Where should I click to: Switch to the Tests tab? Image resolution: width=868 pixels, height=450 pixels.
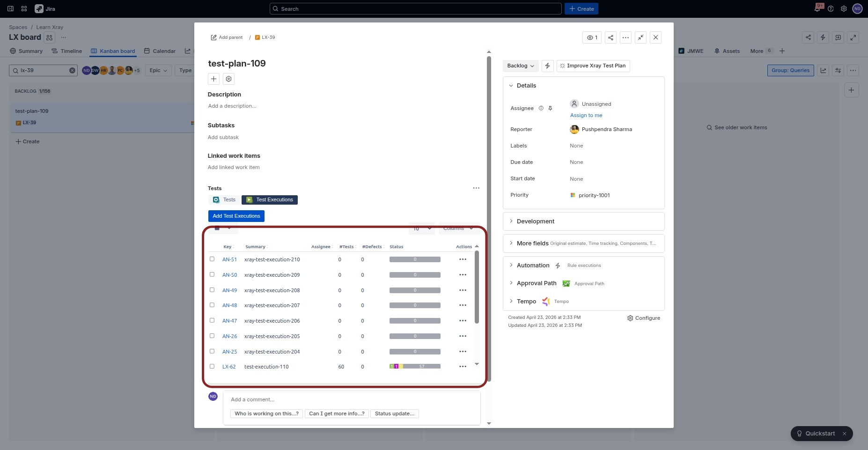[224, 200]
